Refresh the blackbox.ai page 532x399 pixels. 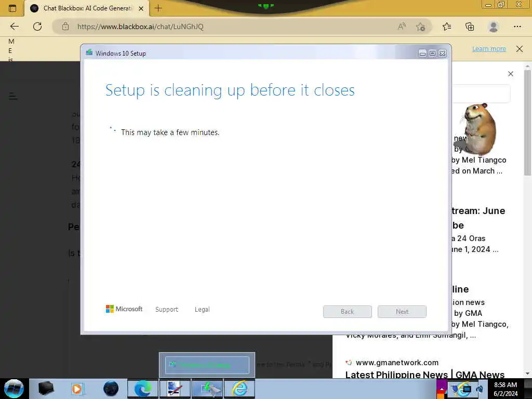click(x=37, y=26)
